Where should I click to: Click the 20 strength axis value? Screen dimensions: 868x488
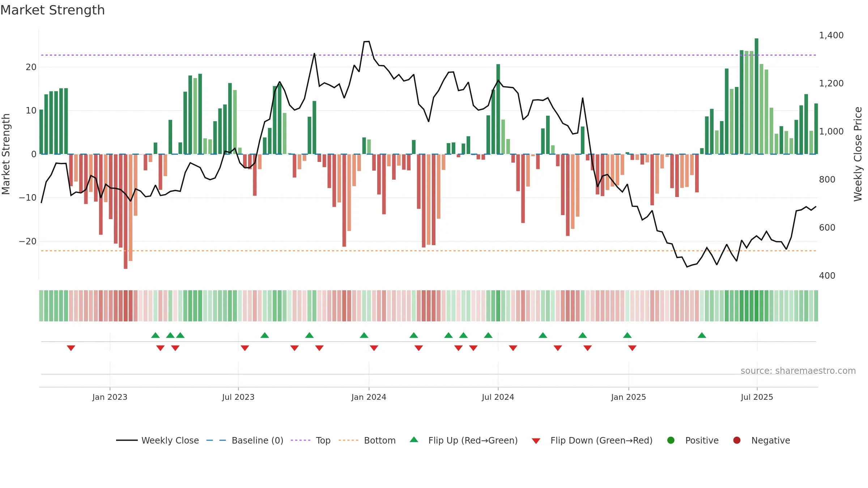pos(31,67)
